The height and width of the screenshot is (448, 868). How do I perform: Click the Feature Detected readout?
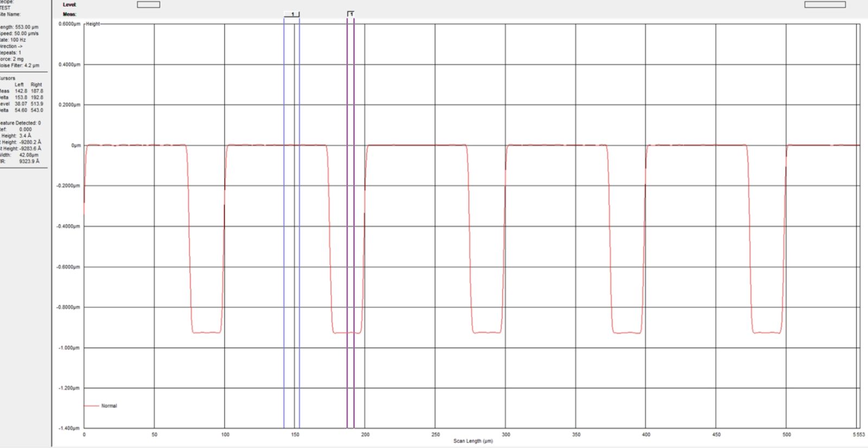coord(21,123)
